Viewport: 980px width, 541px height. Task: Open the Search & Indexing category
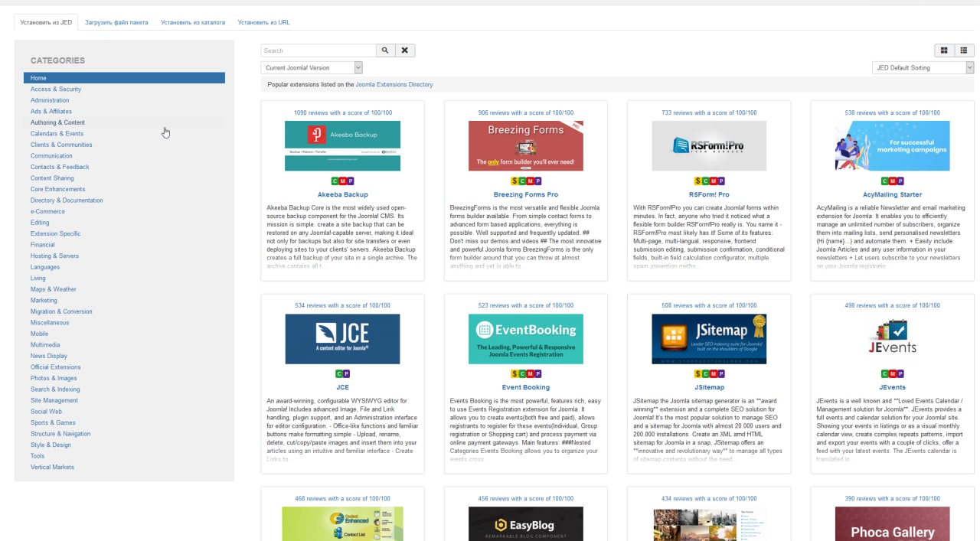(x=55, y=389)
